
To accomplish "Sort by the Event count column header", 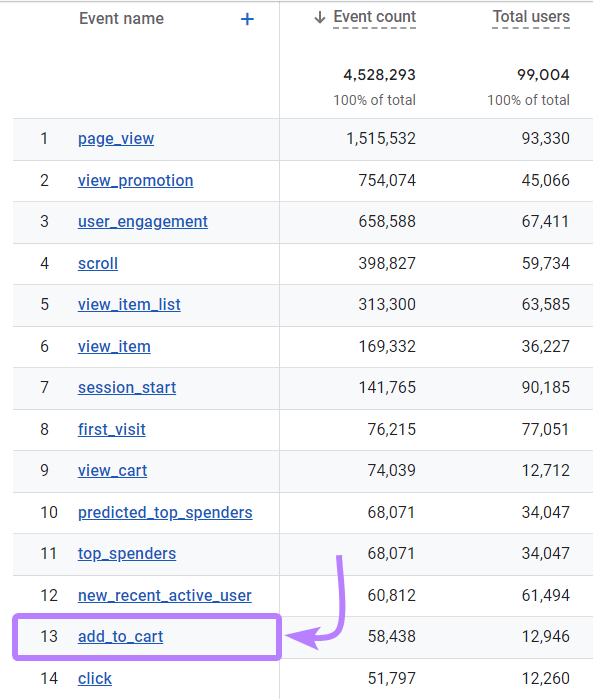I will (x=375, y=17).
